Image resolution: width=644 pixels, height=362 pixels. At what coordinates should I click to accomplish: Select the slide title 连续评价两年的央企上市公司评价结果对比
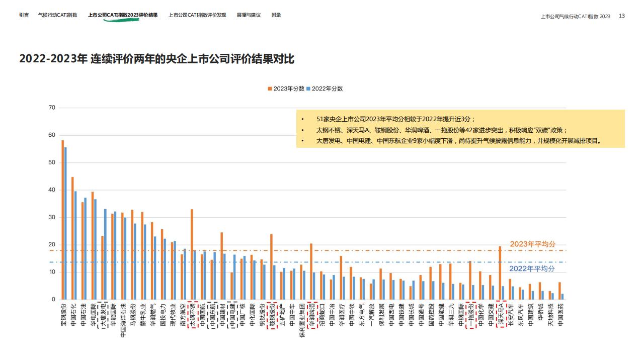click(193, 59)
